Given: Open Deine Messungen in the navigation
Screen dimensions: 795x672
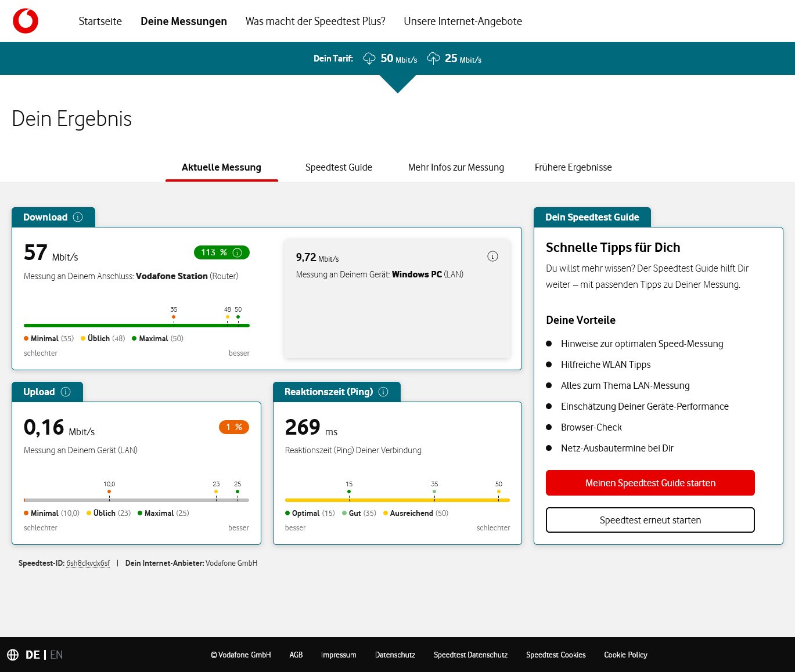Looking at the screenshot, I should pos(184,21).
